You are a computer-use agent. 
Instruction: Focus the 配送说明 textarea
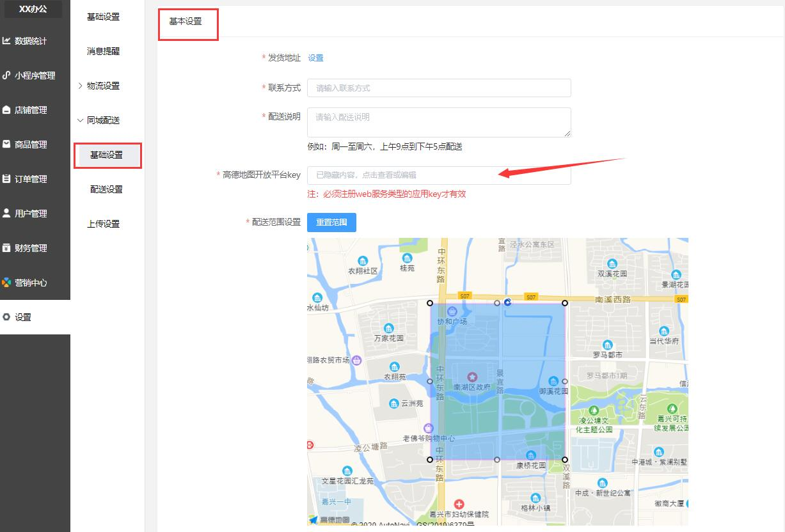(x=439, y=122)
